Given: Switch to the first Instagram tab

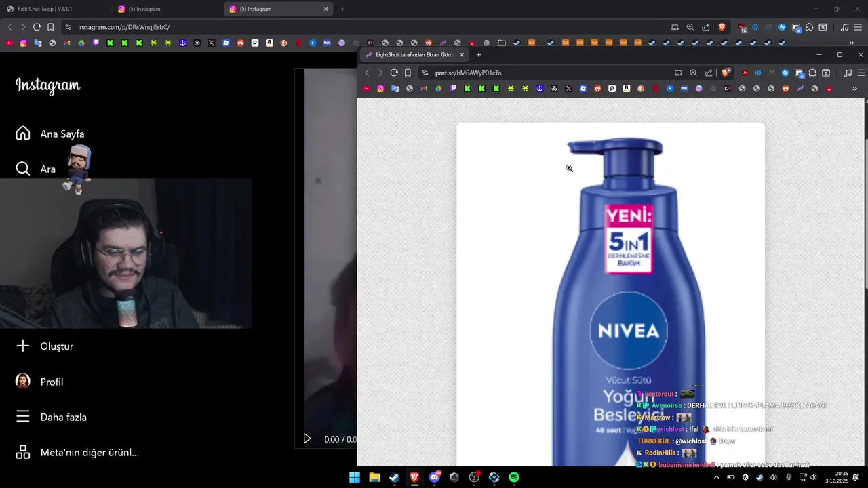Looking at the screenshot, I should [x=166, y=9].
